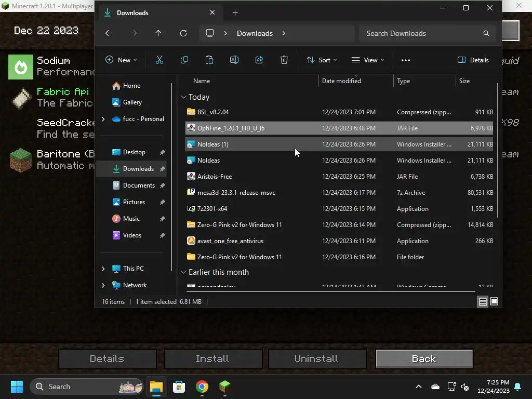Click the Back button in Minecraft

424,358
